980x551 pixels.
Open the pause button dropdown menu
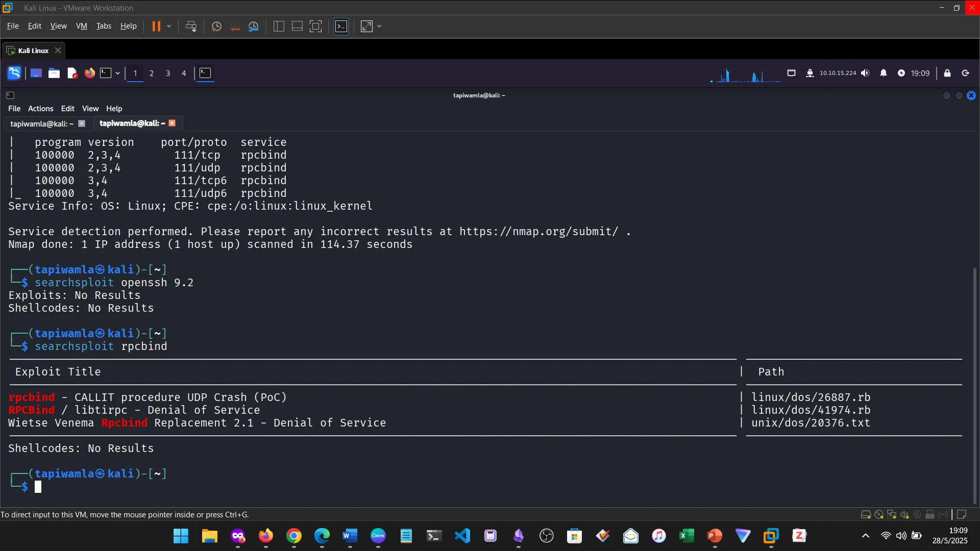[x=168, y=26]
